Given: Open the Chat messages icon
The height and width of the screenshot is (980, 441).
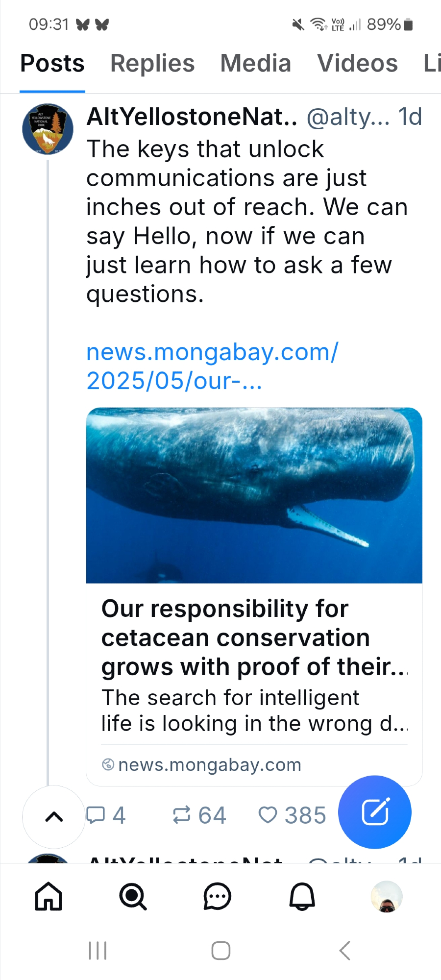Looking at the screenshot, I should [x=217, y=896].
